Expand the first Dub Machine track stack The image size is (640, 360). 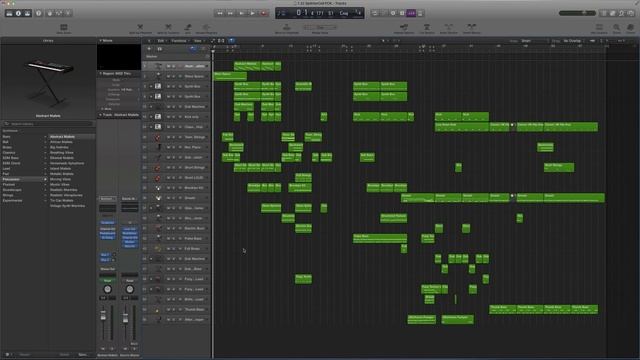tap(151, 107)
